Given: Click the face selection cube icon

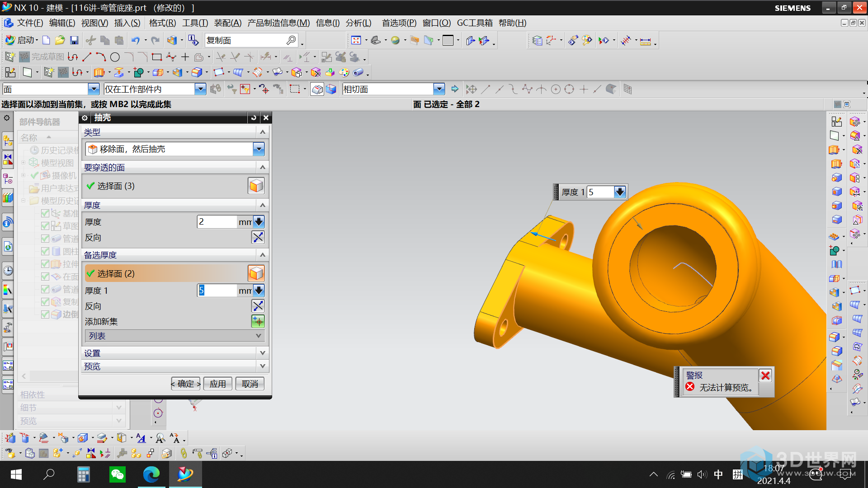Looking at the screenshot, I should tap(256, 186).
